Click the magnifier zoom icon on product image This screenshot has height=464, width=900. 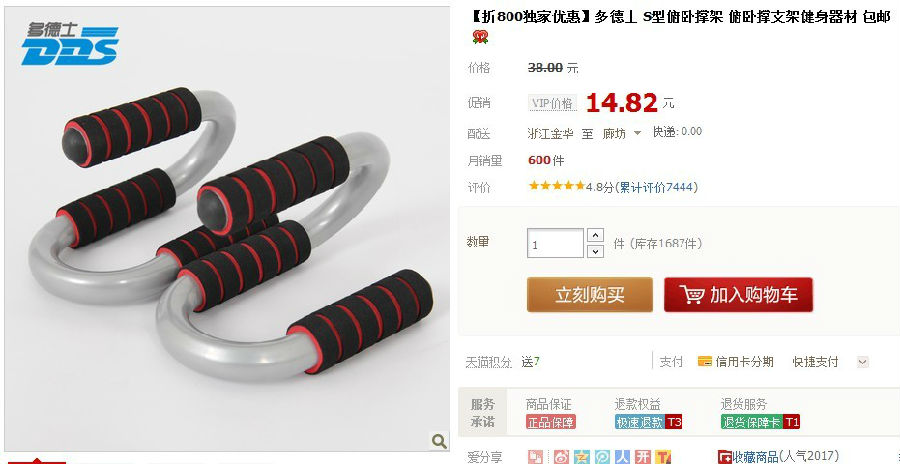click(x=439, y=441)
